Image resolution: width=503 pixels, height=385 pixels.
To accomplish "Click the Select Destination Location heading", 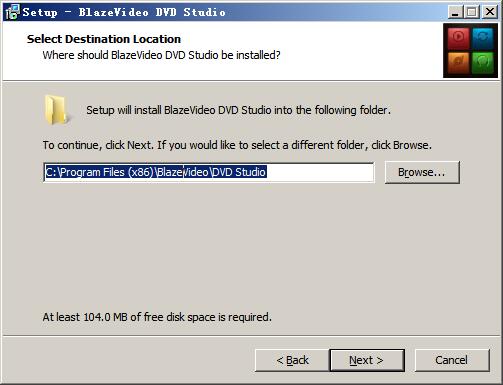I will click(x=104, y=39).
